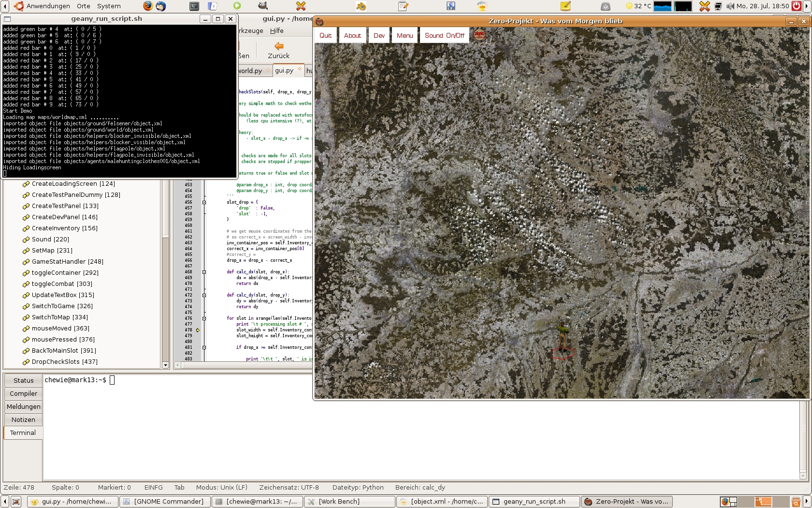
Task: Open object.xml window from taskbar
Action: pyautogui.click(x=442, y=501)
